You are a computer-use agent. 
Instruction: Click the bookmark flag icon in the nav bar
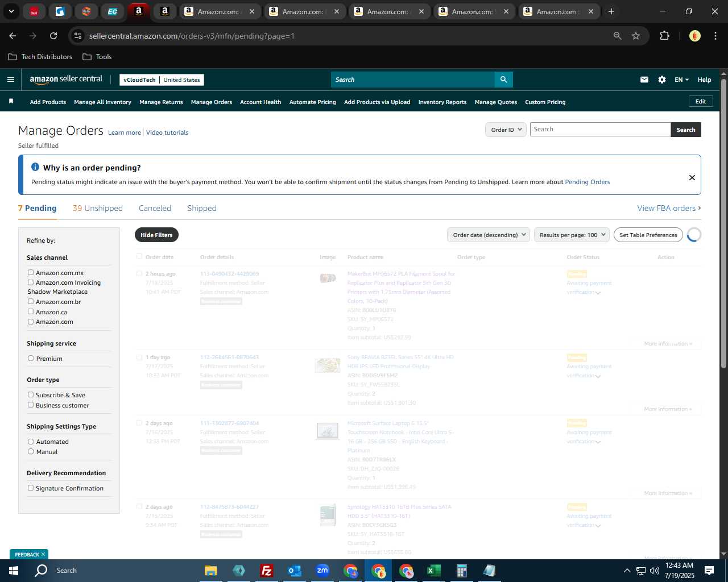11,101
